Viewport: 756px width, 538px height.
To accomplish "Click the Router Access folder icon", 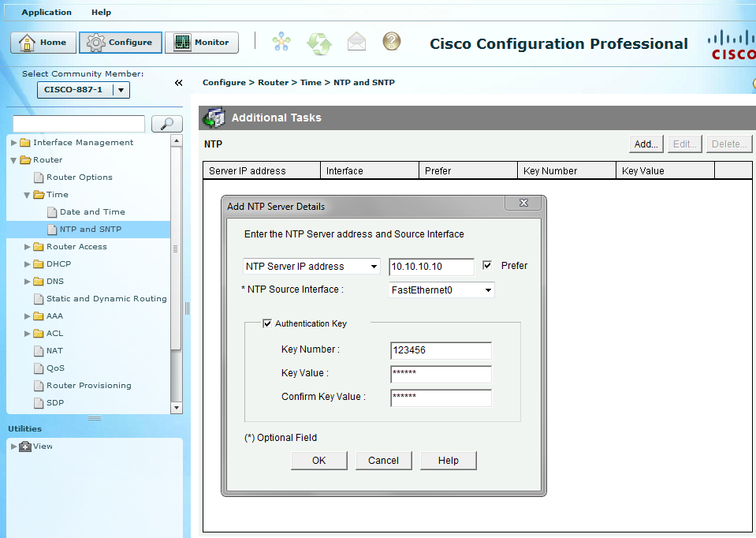I will (x=39, y=247).
